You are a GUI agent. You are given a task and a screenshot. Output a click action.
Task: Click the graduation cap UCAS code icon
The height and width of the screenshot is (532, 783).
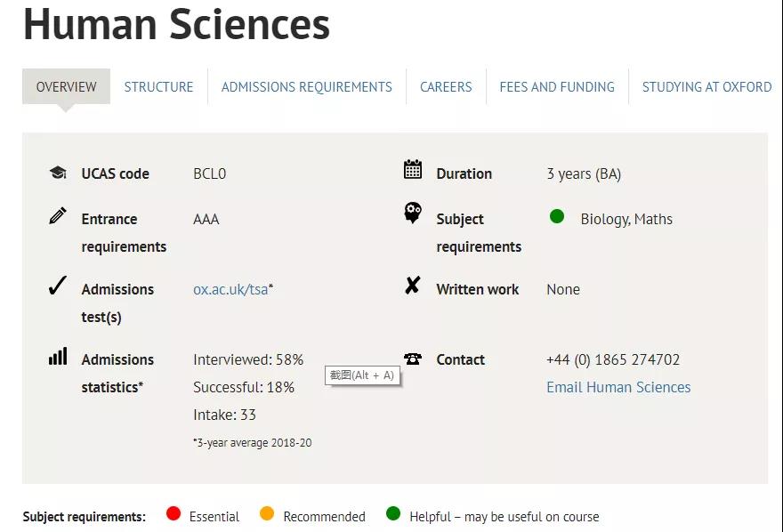(x=58, y=173)
